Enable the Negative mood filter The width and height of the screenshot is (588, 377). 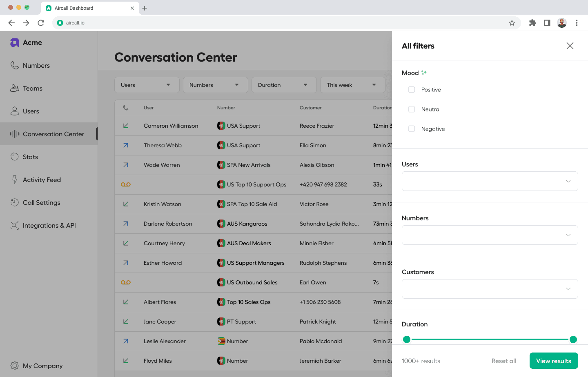point(412,129)
